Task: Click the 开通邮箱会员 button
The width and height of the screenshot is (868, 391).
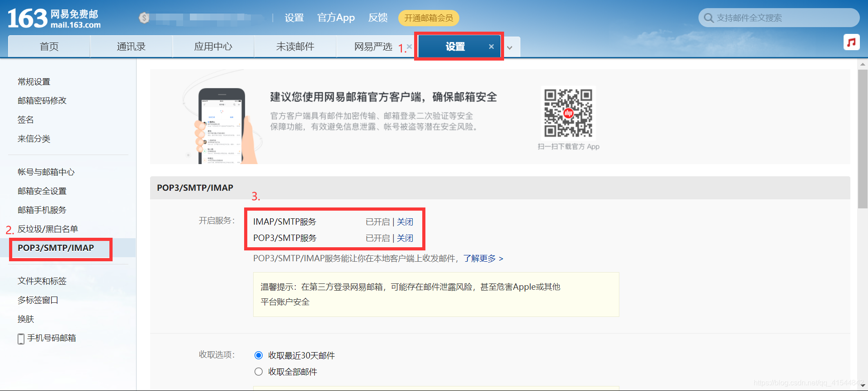Action: [429, 18]
